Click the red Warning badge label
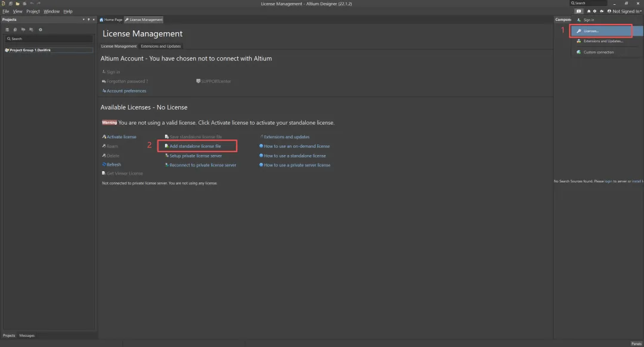 [x=109, y=122]
